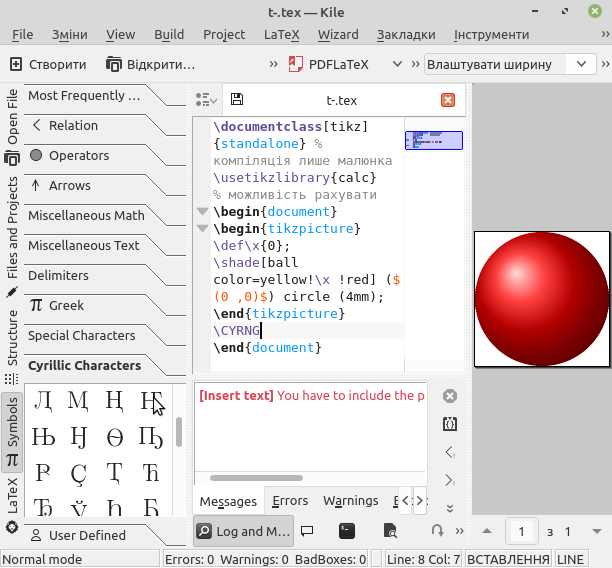Click the save icon beside t-.tex tab
The height and width of the screenshot is (568, 612).
click(237, 99)
